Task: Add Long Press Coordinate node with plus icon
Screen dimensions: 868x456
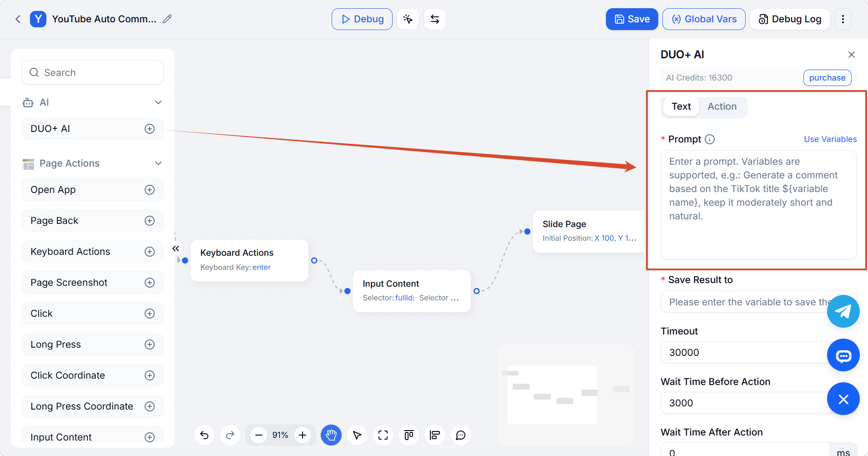Action: (150, 406)
